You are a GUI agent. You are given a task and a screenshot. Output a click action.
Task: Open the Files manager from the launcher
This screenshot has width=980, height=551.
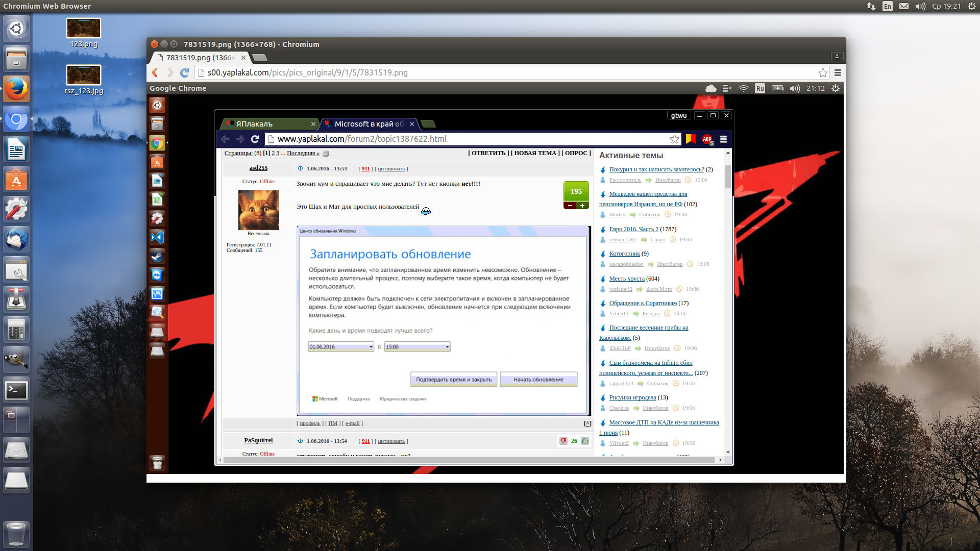[16, 59]
